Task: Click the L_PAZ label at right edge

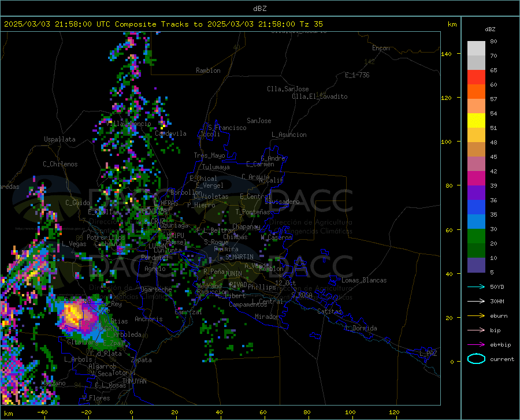Action: [x=428, y=354]
